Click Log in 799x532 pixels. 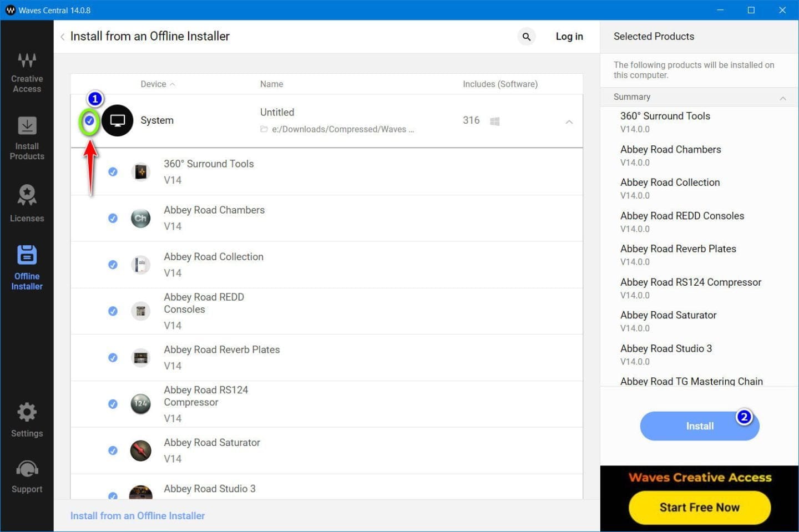pyautogui.click(x=569, y=37)
